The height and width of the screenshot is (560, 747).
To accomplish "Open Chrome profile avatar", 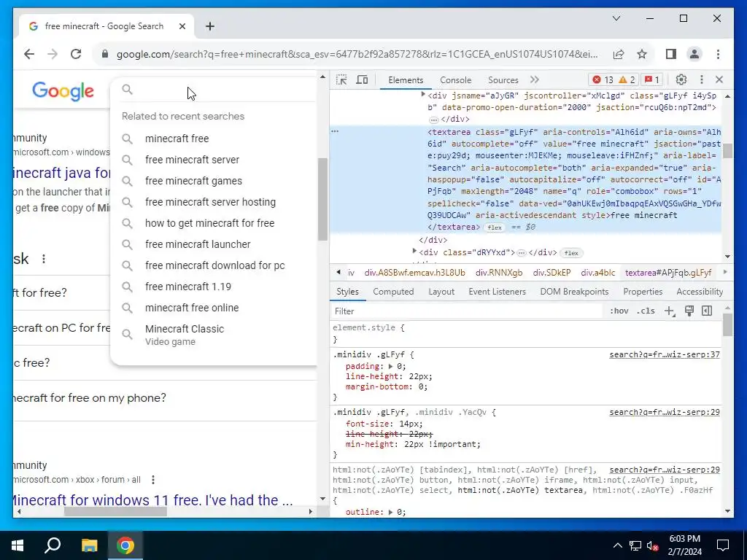I will 694,54.
